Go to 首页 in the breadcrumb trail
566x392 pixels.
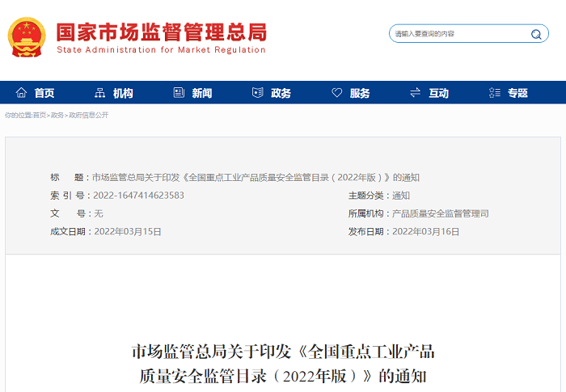39,116
